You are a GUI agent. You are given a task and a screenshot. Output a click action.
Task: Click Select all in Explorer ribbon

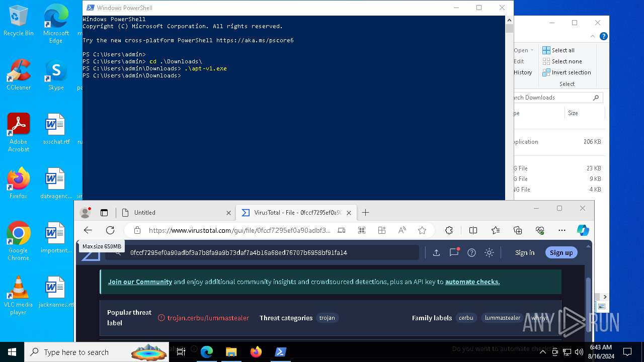point(558,50)
